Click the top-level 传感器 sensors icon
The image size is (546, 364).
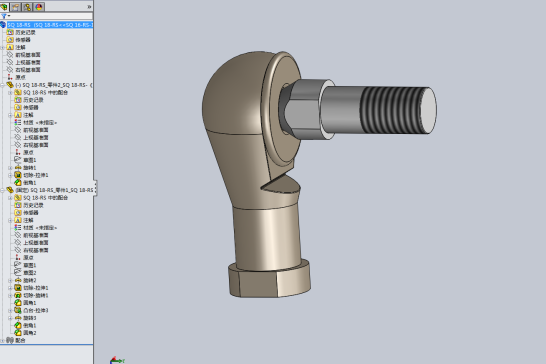[10, 40]
